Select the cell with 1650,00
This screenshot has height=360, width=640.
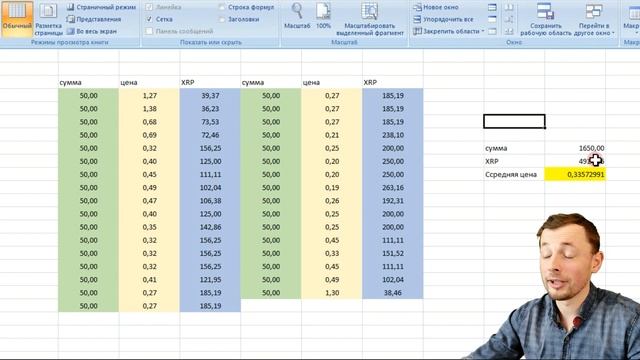(575, 148)
